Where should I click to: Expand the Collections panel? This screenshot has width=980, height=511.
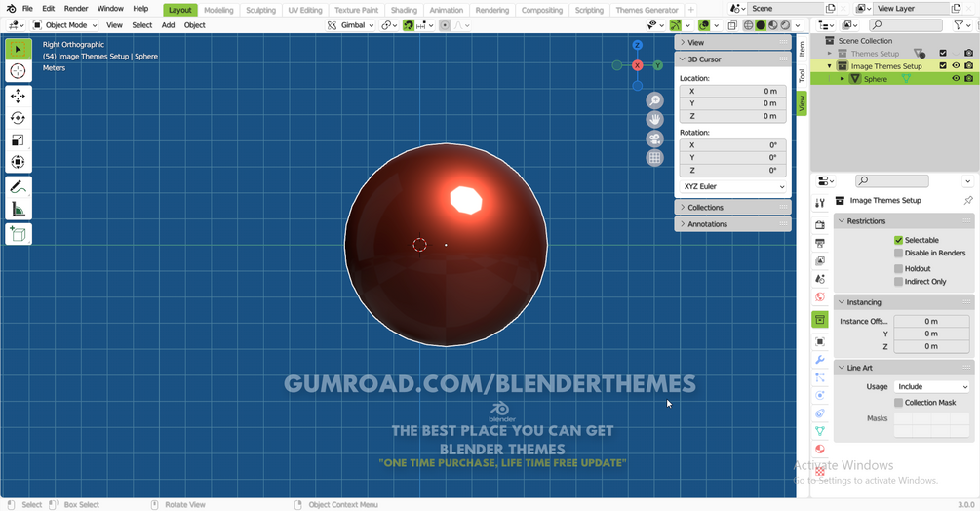[732, 208]
